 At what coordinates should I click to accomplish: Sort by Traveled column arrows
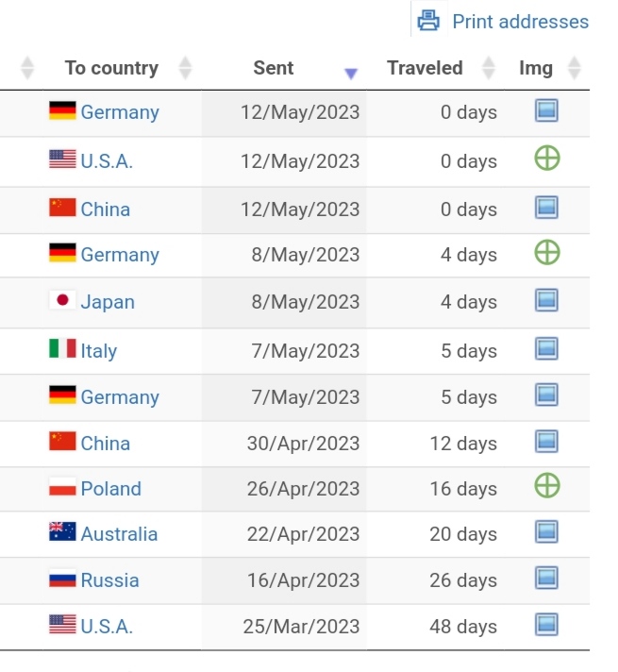489,68
